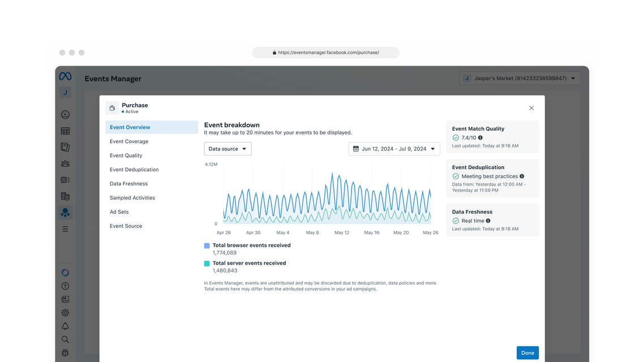Image resolution: width=644 pixels, height=362 pixels.
Task: Open the Data Freshness status card
Action: (x=492, y=220)
